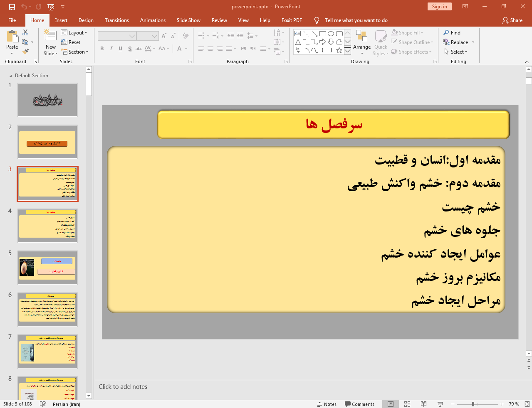
Task: Open the Layout dropdown
Action: tap(74, 33)
